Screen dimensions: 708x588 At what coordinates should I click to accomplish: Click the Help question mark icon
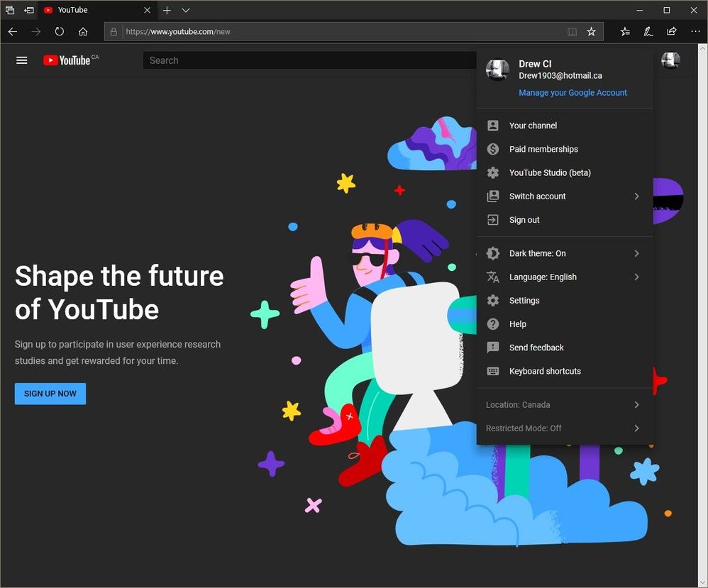[493, 324]
